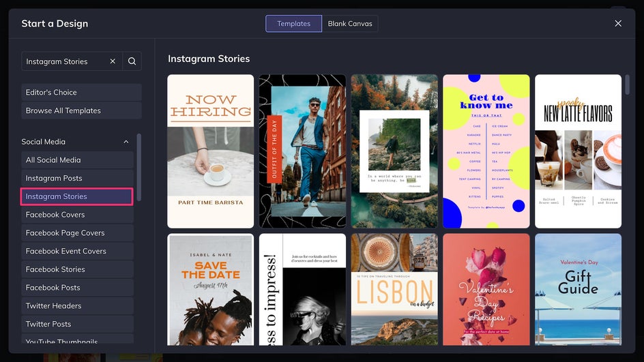
Task: Collapse the Social Media section
Action: (x=126, y=142)
